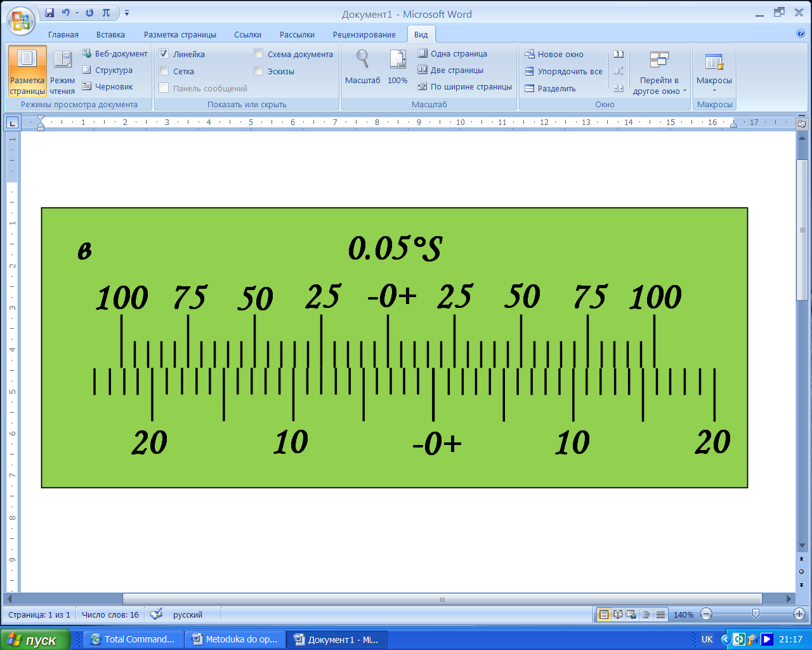Open the Рецензирование tab
The height and width of the screenshot is (650, 812).
point(364,34)
